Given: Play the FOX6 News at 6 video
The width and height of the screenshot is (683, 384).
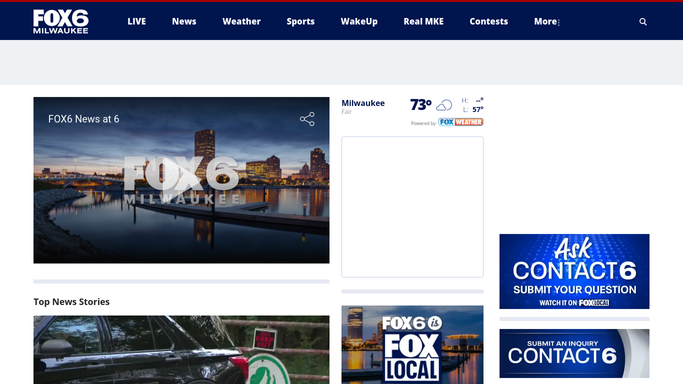Looking at the screenshot, I should pyautogui.click(x=181, y=180).
